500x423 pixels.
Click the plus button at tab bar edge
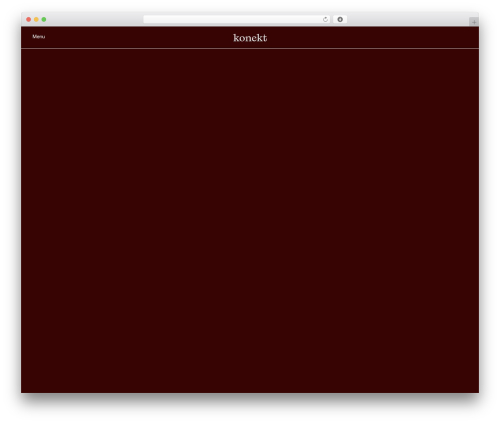[x=474, y=22]
